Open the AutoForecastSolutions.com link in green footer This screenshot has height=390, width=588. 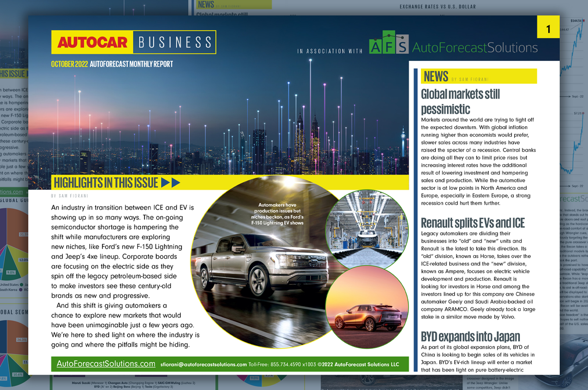pyautogui.click(x=106, y=364)
